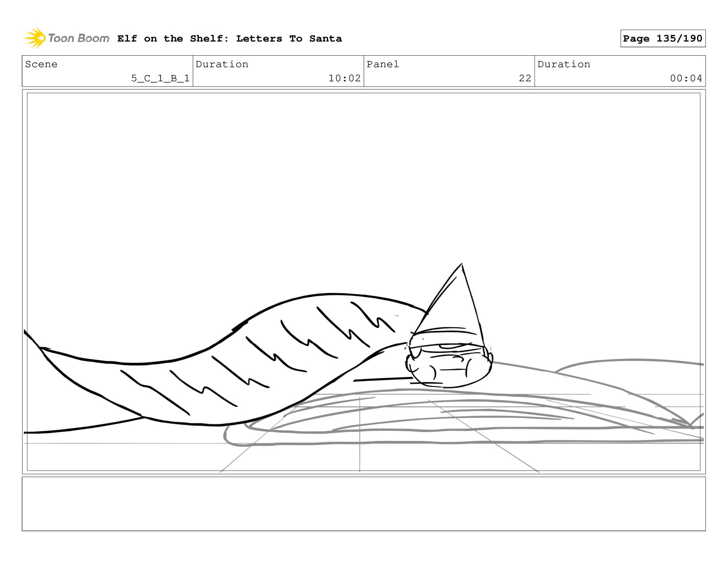Click the Toon Boom logo
Image resolution: width=728 pixels, height=564 pixels.
point(66,38)
